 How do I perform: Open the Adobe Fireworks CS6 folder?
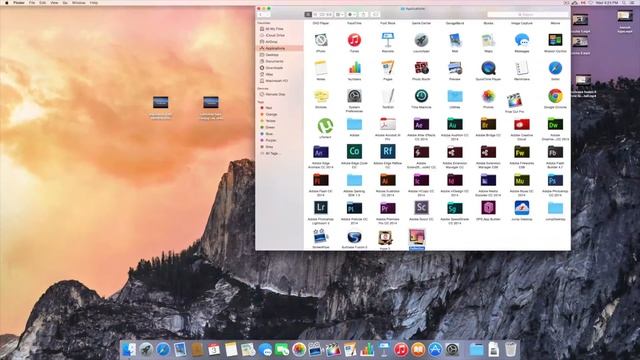tap(522, 152)
